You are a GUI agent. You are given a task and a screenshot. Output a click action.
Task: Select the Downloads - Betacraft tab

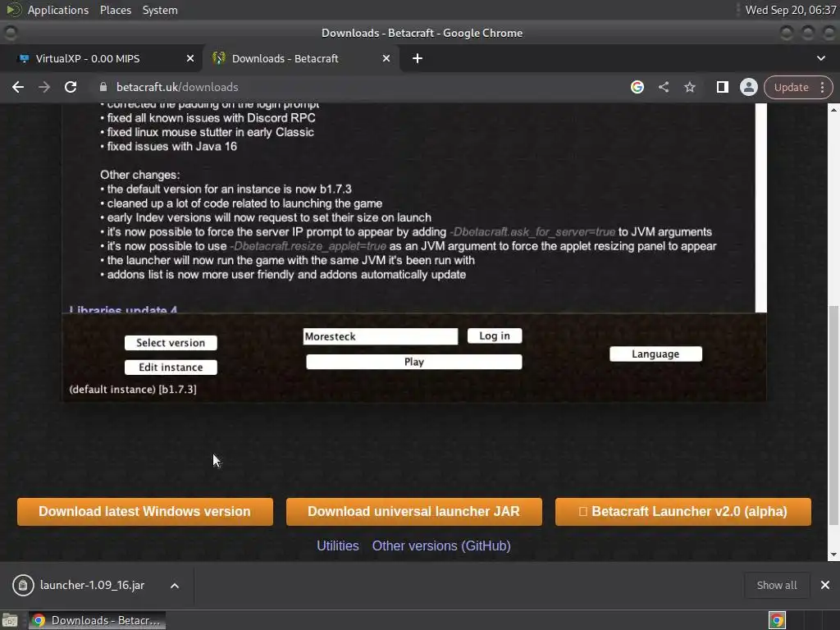click(x=300, y=58)
